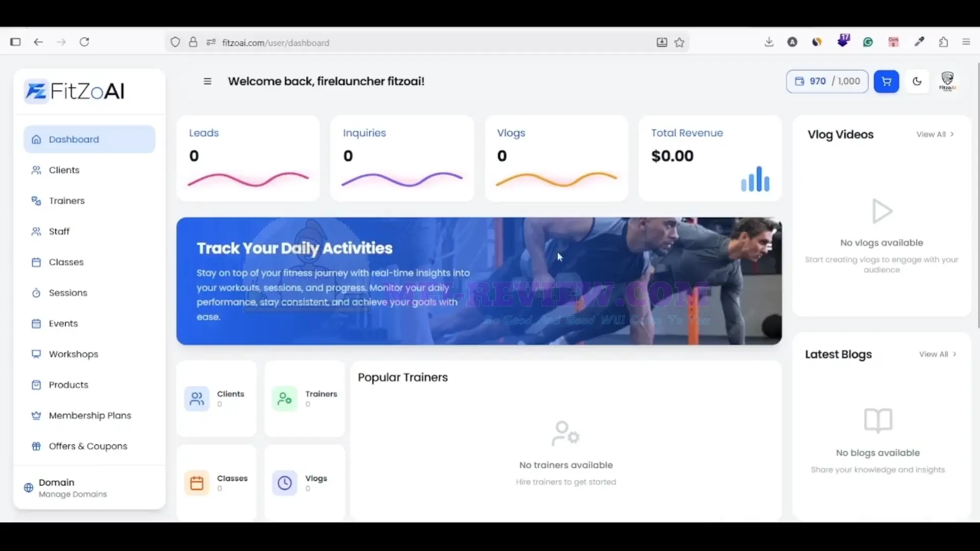Click the Total Revenue bar chart icon
This screenshot has width=980, height=551.
755,179
